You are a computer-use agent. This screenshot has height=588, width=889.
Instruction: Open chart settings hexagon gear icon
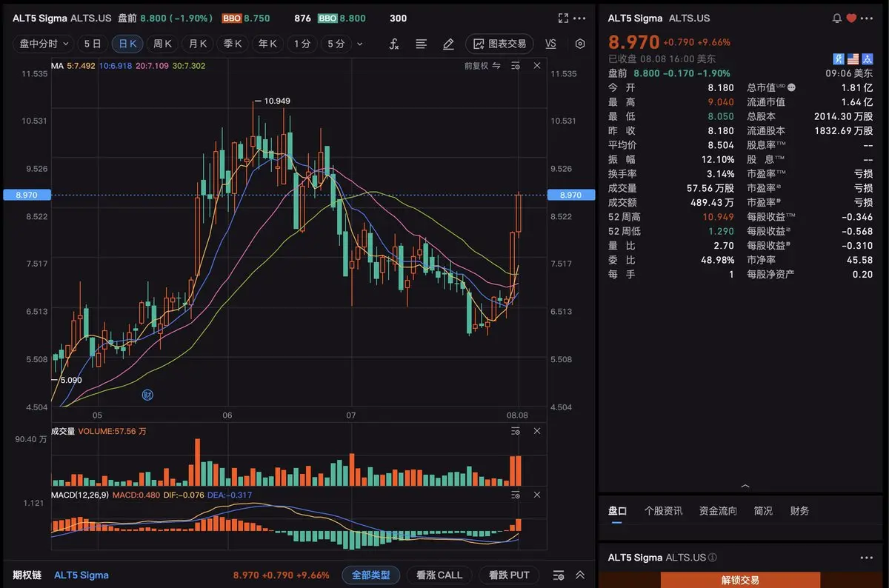pyautogui.click(x=580, y=44)
